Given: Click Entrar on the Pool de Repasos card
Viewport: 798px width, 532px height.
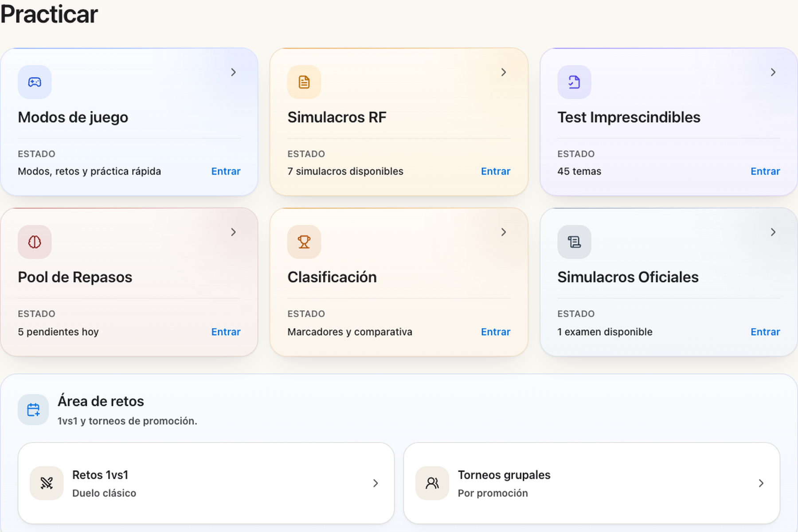Looking at the screenshot, I should pos(226,332).
